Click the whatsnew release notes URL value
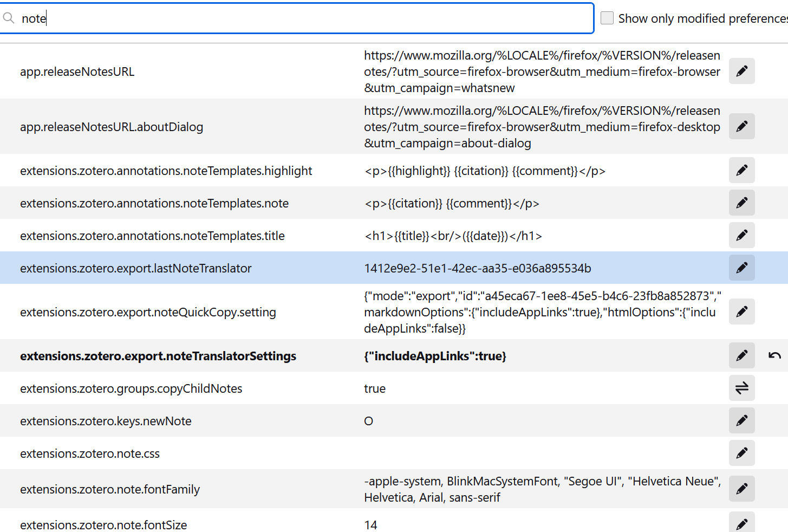 click(542, 72)
